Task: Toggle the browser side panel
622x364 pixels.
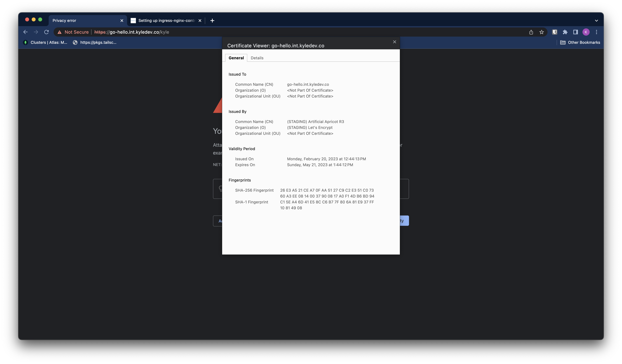Action: [575, 32]
